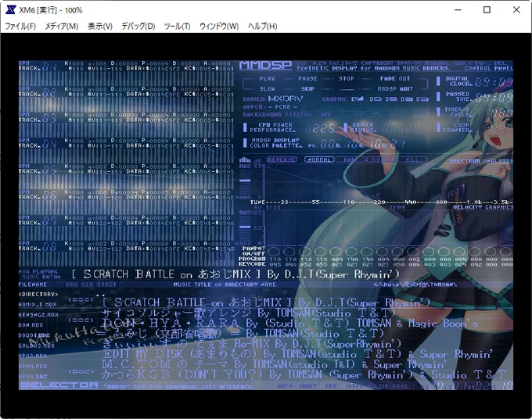Viewport: 532px width, 419px height.
Task: Toggle panpot circle above keycode 050
Action: (398, 252)
